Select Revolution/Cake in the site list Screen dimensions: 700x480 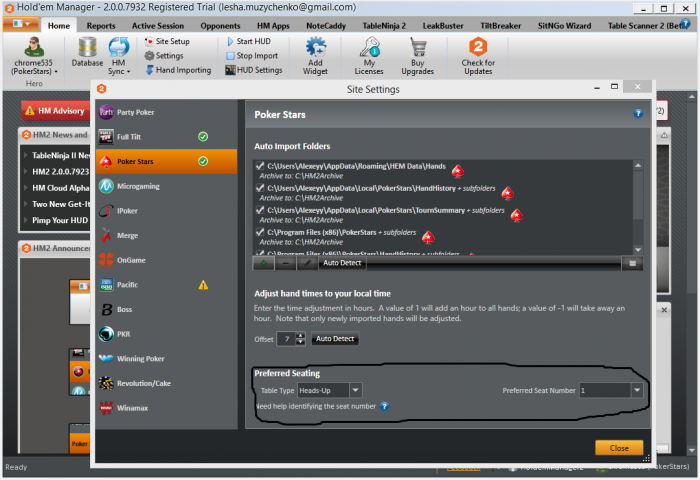166,383
